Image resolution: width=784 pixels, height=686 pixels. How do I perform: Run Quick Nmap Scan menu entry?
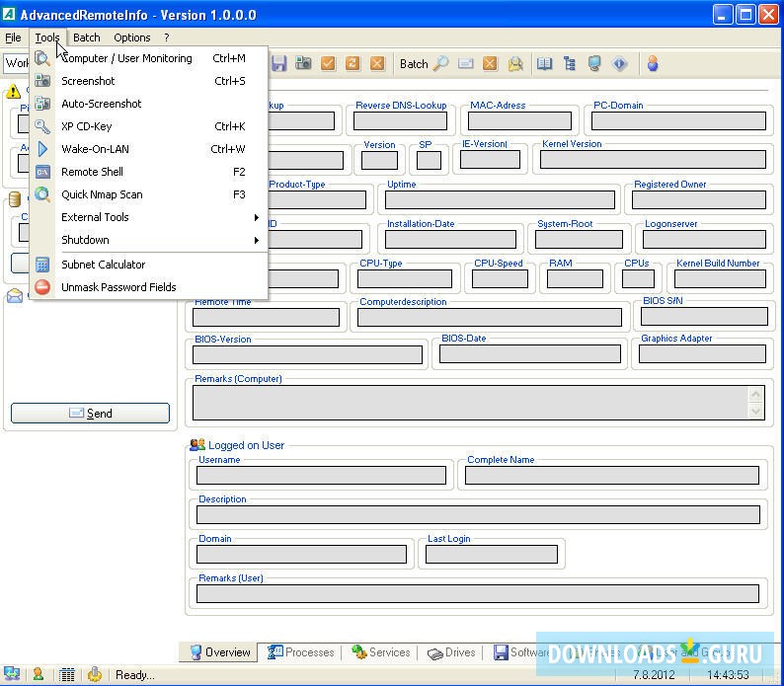[x=148, y=194]
